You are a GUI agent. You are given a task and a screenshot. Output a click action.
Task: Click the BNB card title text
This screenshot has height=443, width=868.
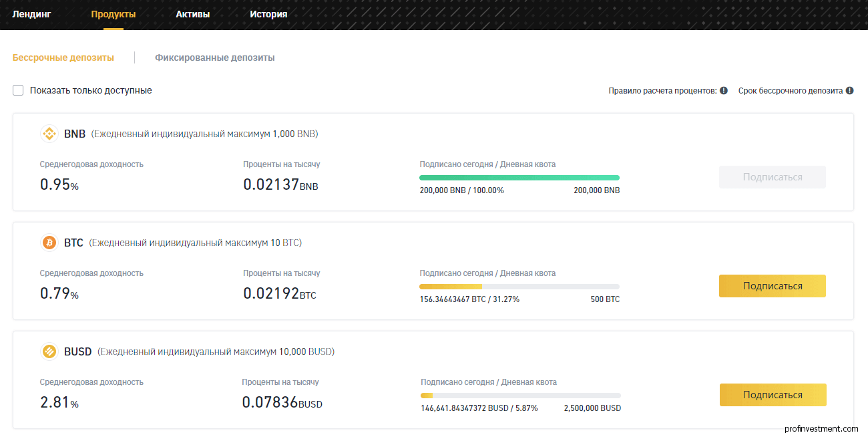point(75,134)
